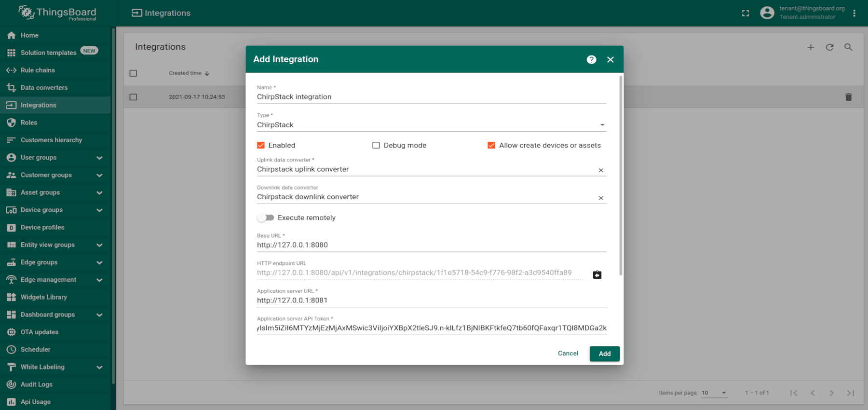Open Audit Logs menu item

pos(55,384)
